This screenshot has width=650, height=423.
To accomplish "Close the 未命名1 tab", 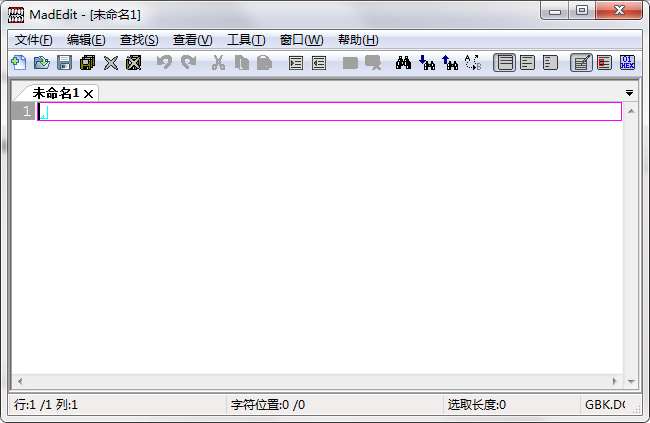I will (88, 94).
